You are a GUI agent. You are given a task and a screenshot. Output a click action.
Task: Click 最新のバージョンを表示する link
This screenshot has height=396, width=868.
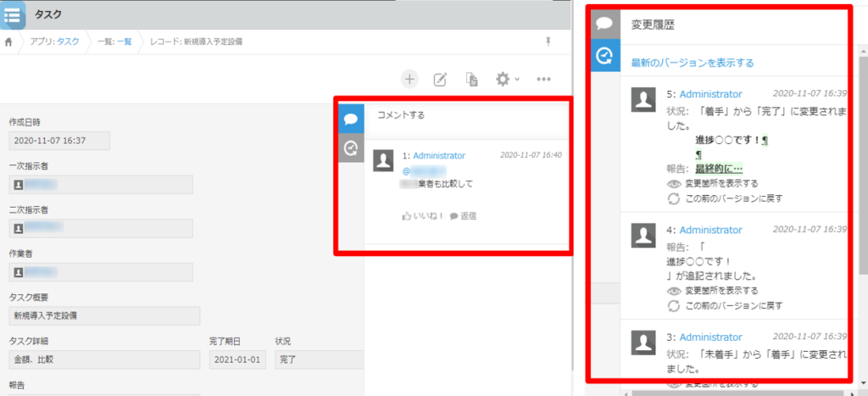[x=692, y=63]
